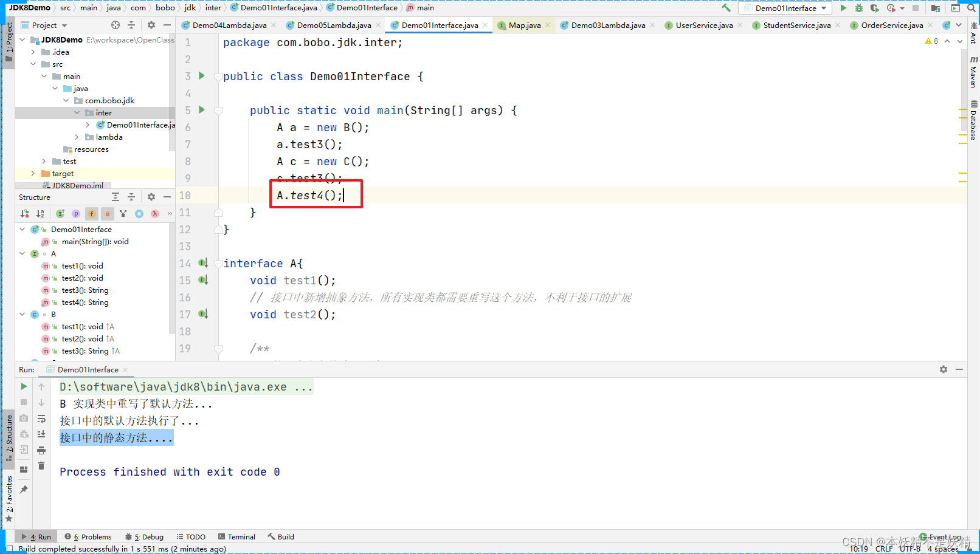Toggle Show Properties filter in Structure
This screenshot has width=980, height=554.
(x=76, y=213)
